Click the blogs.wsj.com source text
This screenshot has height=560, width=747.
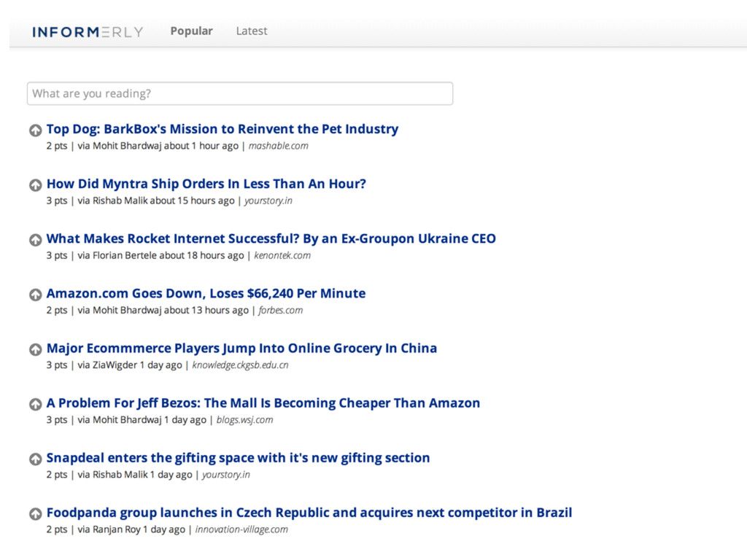(x=244, y=420)
